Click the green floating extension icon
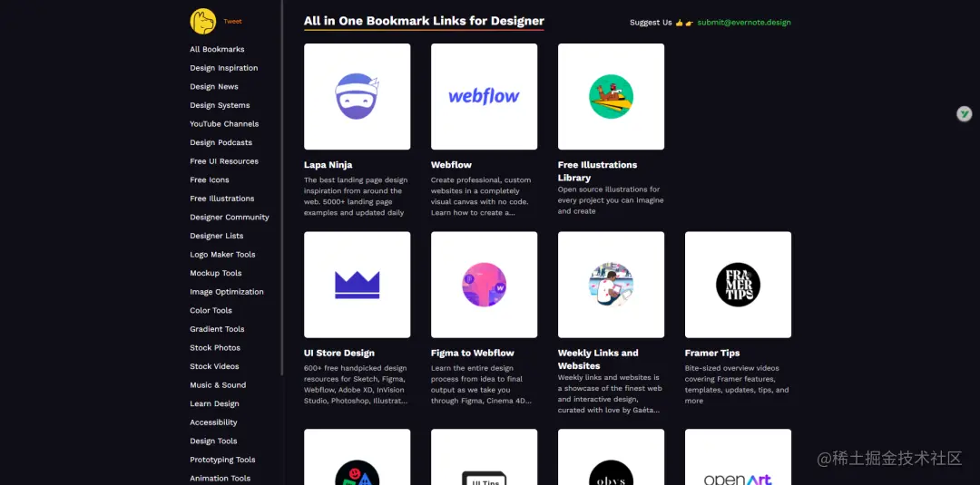Screen dimensions: 980x485 click(965, 113)
